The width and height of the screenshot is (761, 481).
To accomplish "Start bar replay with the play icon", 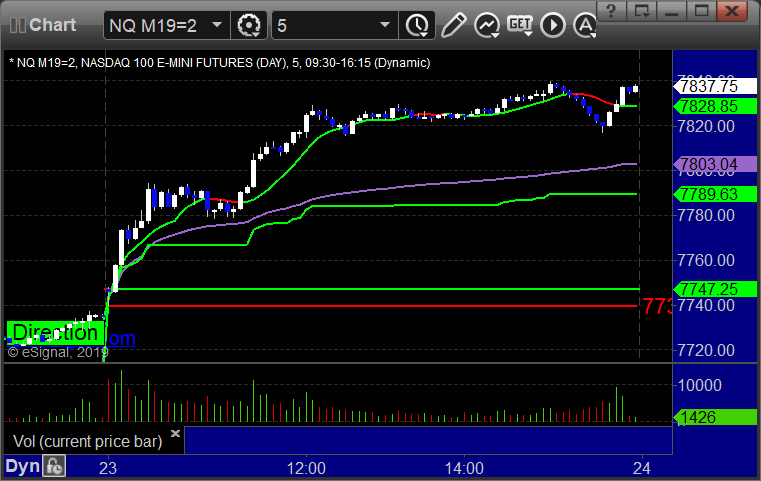I will tap(553, 25).
